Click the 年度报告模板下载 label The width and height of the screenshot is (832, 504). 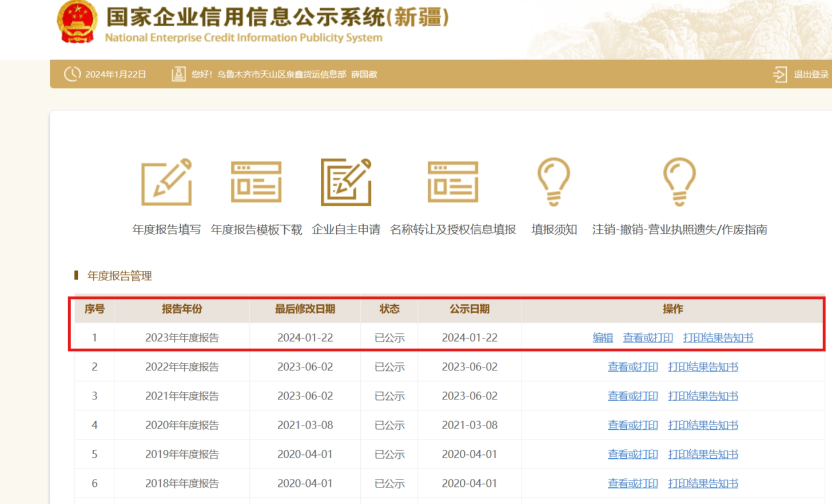pos(256,230)
